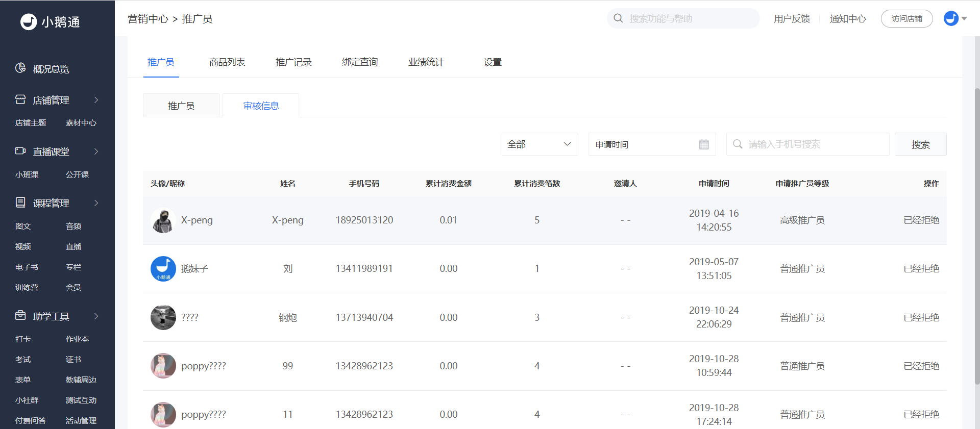980x429 pixels.
Task: Click 高级推广员 level cell
Action: (802, 220)
